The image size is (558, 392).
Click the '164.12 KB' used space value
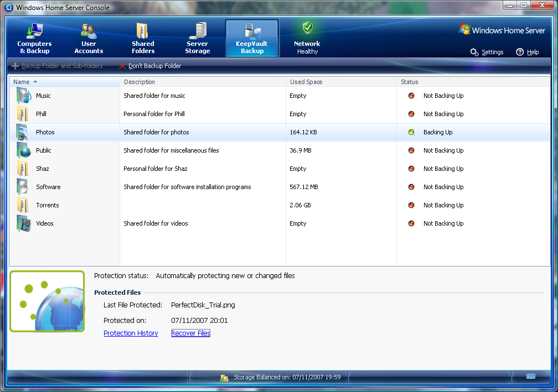pos(303,132)
